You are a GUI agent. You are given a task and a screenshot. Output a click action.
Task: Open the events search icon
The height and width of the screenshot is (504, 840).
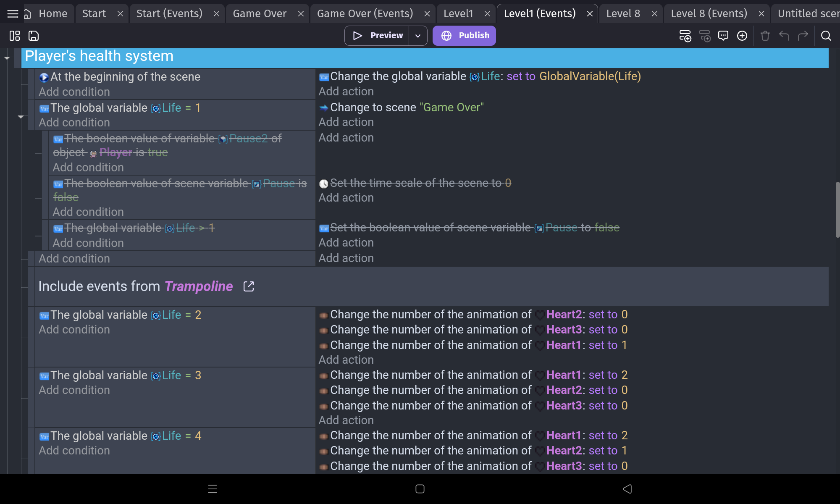pos(826,36)
